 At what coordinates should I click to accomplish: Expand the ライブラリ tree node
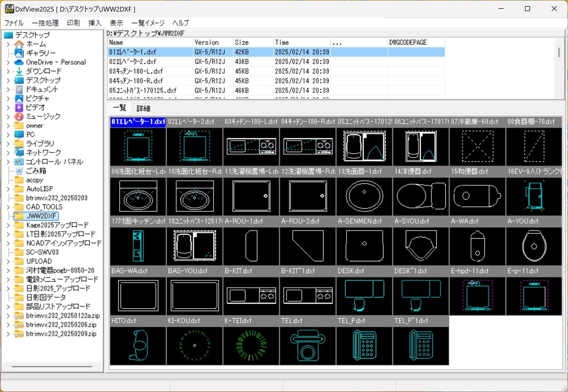click(x=8, y=144)
